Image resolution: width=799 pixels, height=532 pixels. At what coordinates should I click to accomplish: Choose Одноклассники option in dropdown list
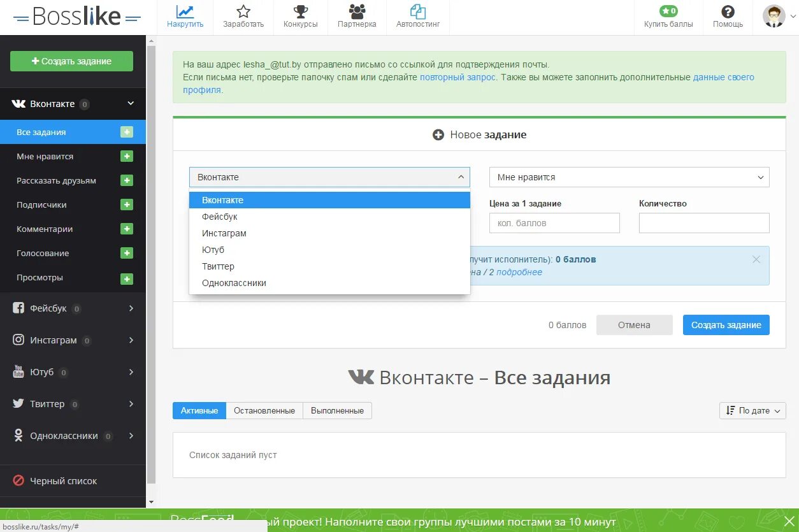(x=329, y=283)
